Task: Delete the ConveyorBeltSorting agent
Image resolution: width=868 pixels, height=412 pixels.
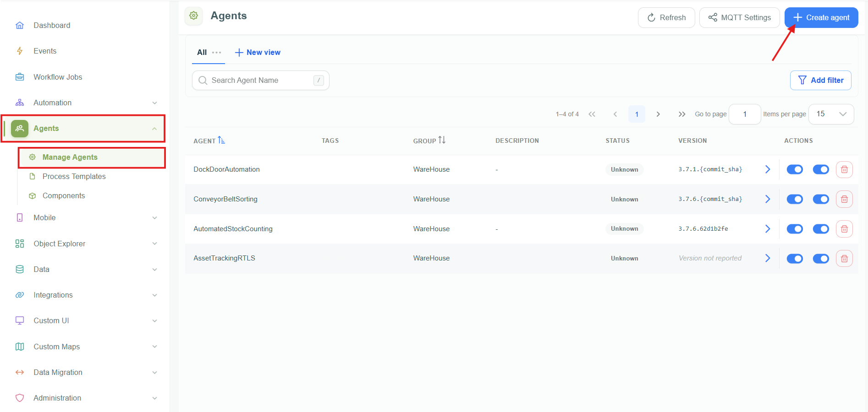Action: [844, 199]
